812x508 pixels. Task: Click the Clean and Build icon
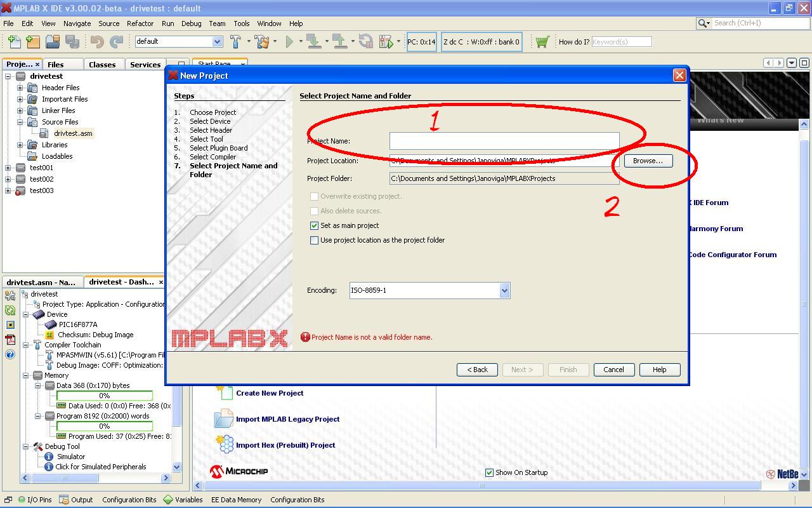point(262,42)
